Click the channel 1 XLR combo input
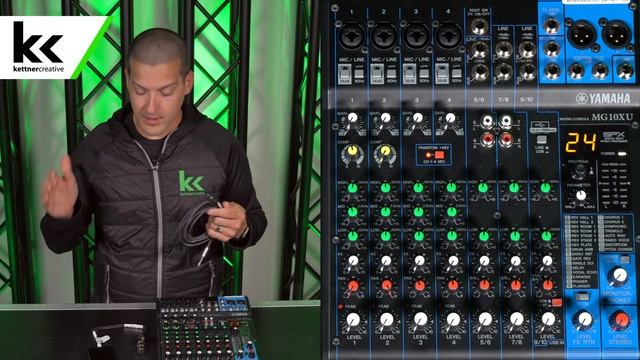The image size is (640, 360). pos(351,36)
